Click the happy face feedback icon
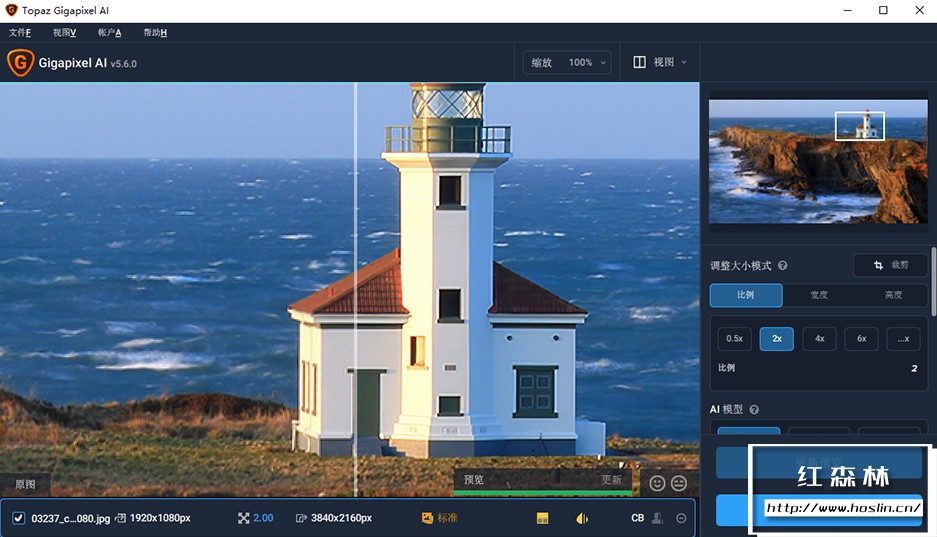This screenshot has width=937, height=537. (x=657, y=483)
